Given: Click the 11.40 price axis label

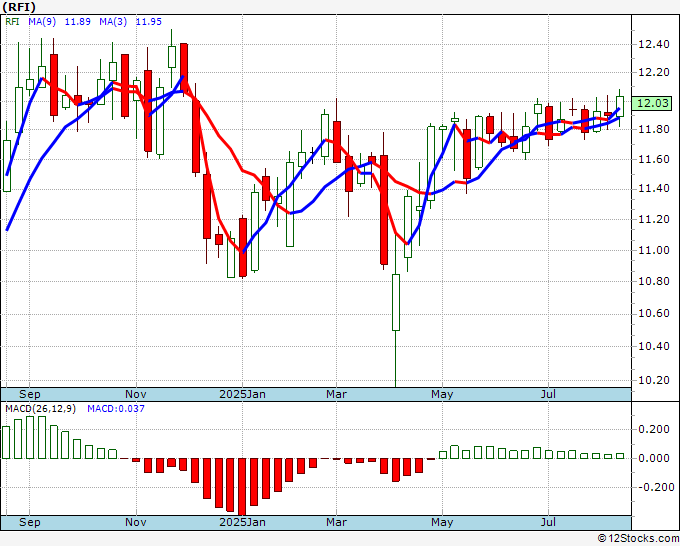Looking at the screenshot, I should [653, 189].
